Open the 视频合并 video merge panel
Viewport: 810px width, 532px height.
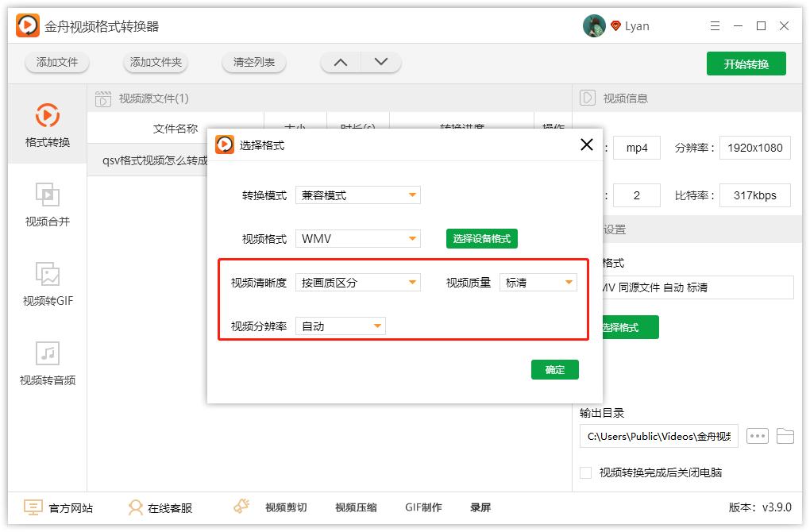[x=48, y=205]
